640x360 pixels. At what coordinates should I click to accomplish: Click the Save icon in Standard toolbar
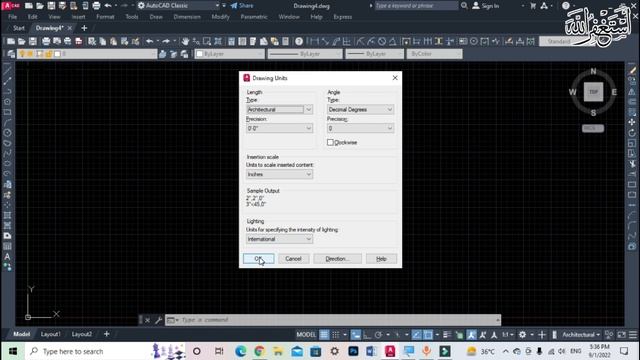pyautogui.click(x=33, y=41)
